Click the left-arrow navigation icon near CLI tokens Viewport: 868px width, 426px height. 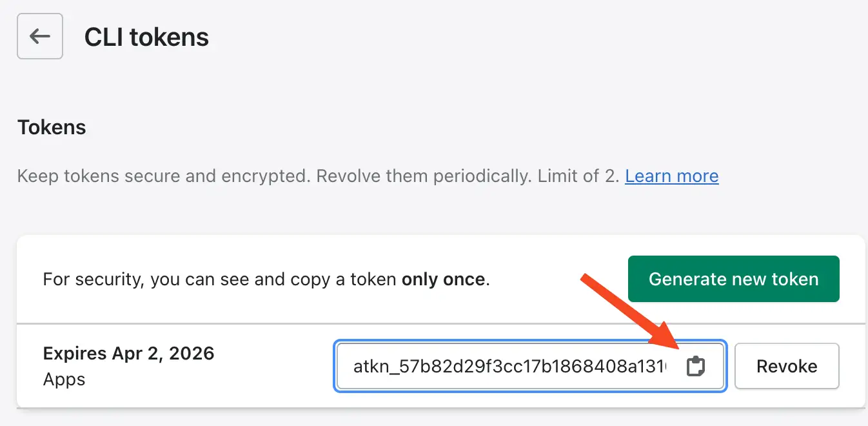click(x=39, y=36)
